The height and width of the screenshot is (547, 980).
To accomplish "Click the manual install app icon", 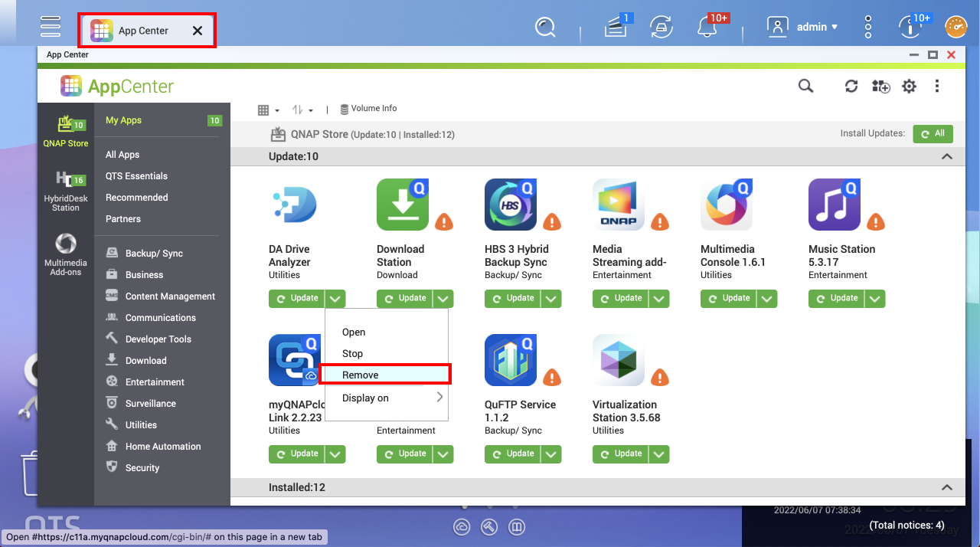I will click(880, 87).
